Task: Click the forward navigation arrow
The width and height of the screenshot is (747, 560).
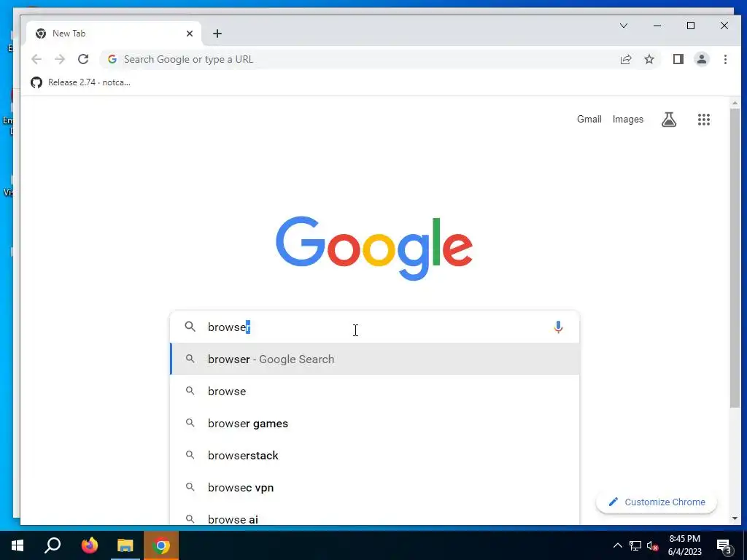Action: [60, 59]
